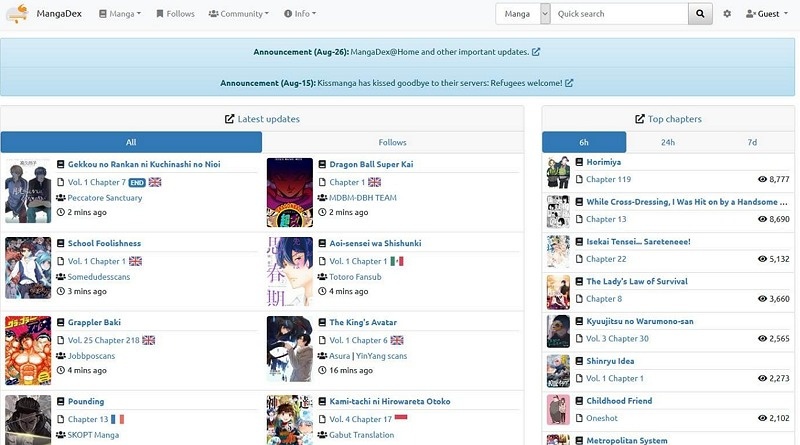This screenshot has width=800, height=445.
Task: Open the Latest updates heading link
Action: coord(269,119)
